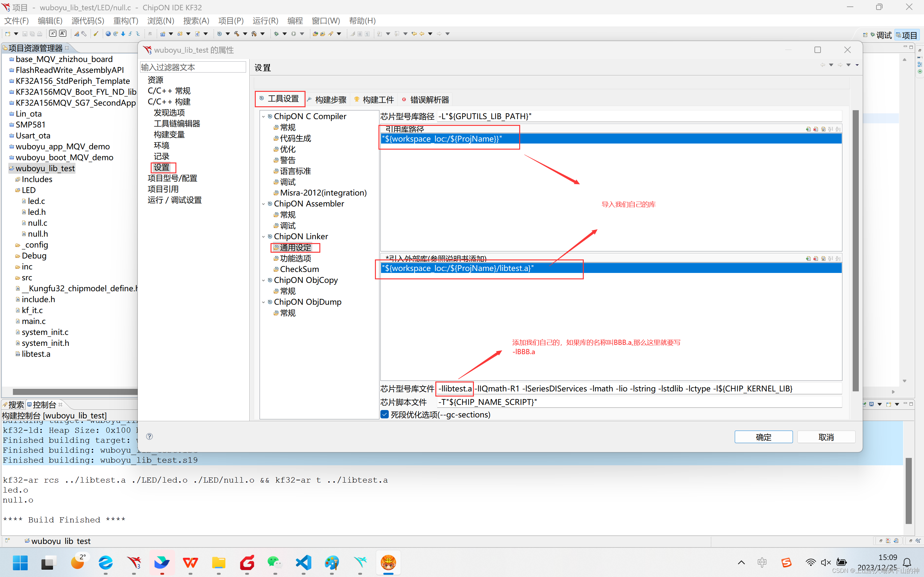The image size is (924, 577).
Task: Collapse the ChipON ObjCopy tree node
Action: click(x=263, y=281)
